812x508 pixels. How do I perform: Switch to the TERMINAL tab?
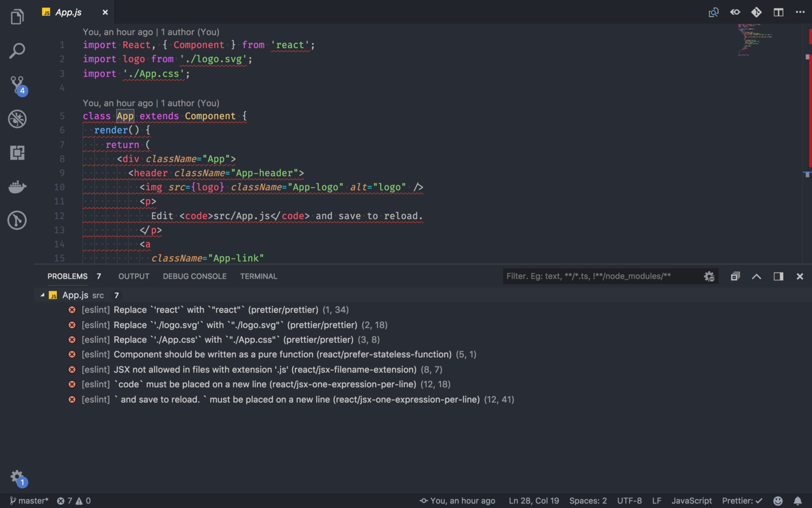point(258,276)
